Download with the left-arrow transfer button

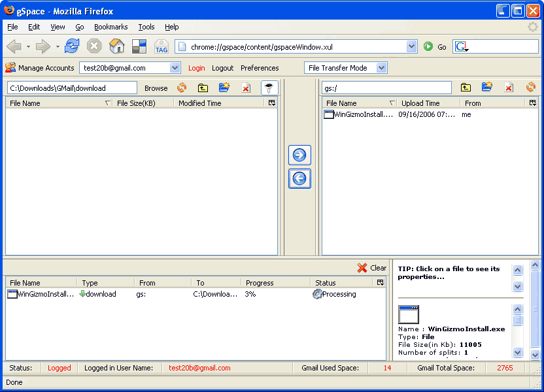[x=299, y=178]
